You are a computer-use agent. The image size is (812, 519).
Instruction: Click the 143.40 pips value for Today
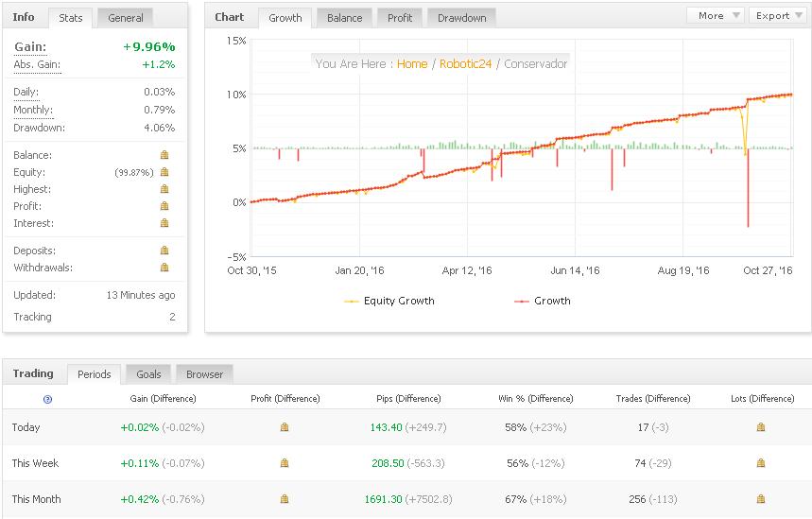click(x=386, y=427)
